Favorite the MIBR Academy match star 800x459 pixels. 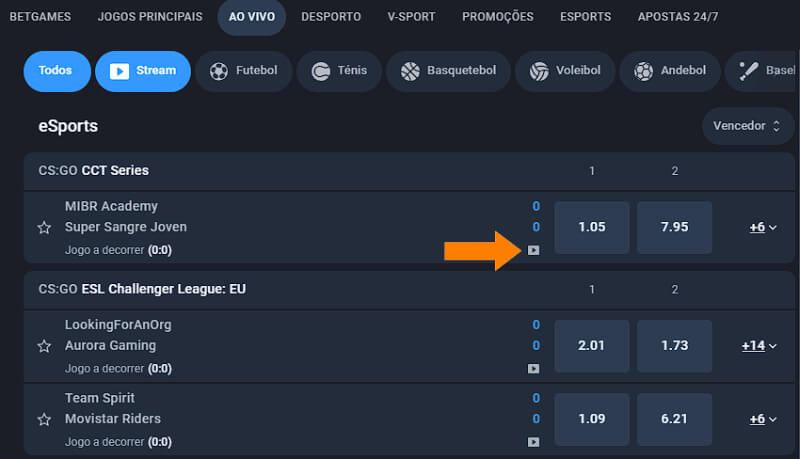(x=44, y=227)
